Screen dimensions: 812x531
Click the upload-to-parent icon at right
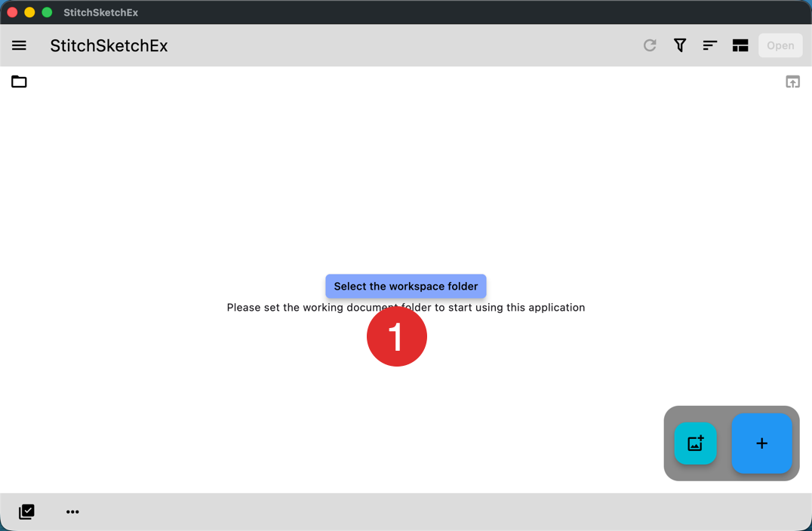pyautogui.click(x=793, y=81)
